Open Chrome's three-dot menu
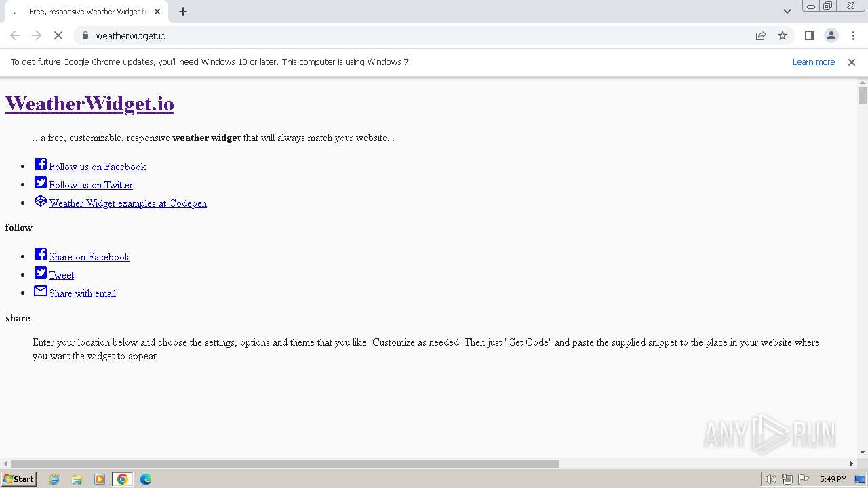 pos(853,35)
